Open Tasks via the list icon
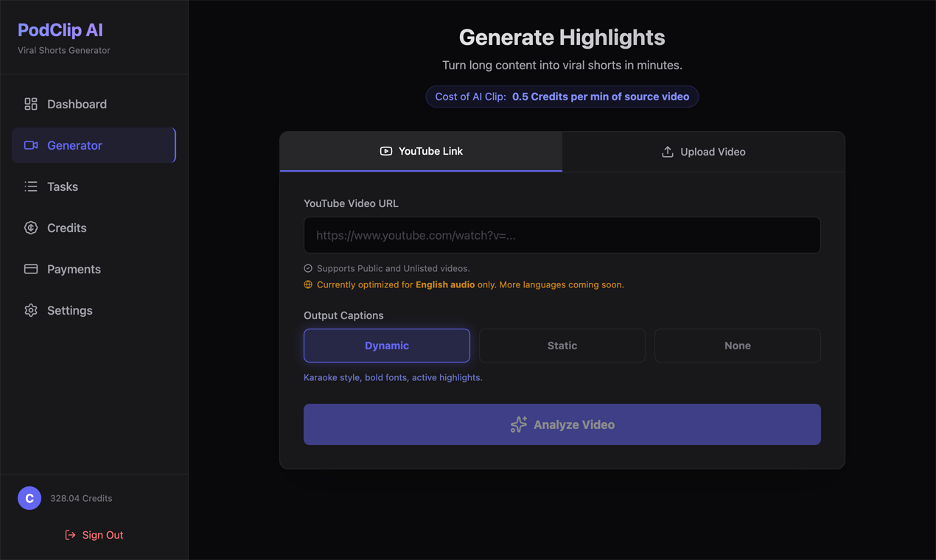This screenshot has width=936, height=560. tap(30, 186)
